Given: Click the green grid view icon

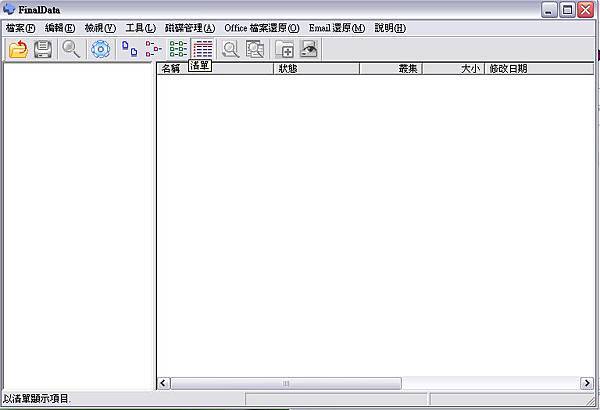Looking at the screenshot, I should pyautogui.click(x=178, y=49).
